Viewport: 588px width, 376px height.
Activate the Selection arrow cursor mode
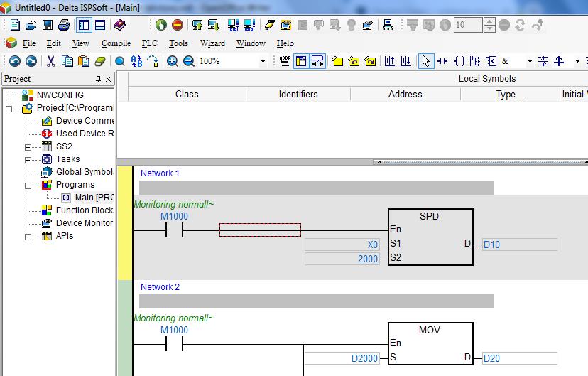(425, 61)
